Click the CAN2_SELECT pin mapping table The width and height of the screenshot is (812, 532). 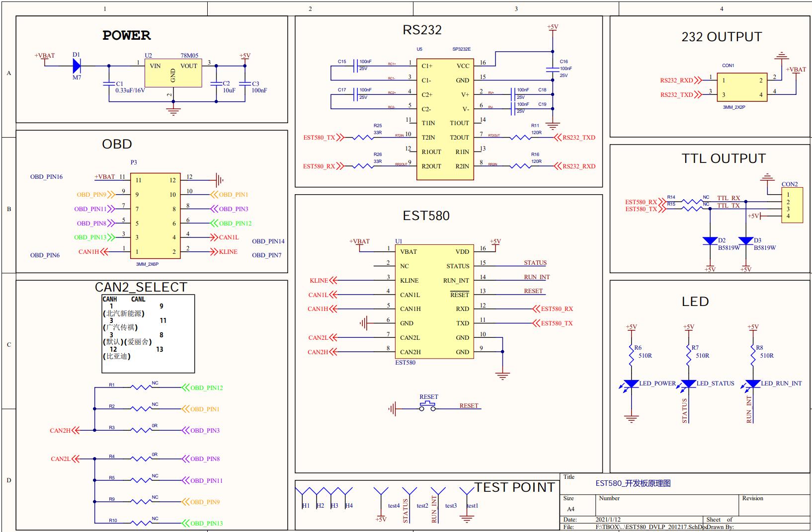click(148, 333)
